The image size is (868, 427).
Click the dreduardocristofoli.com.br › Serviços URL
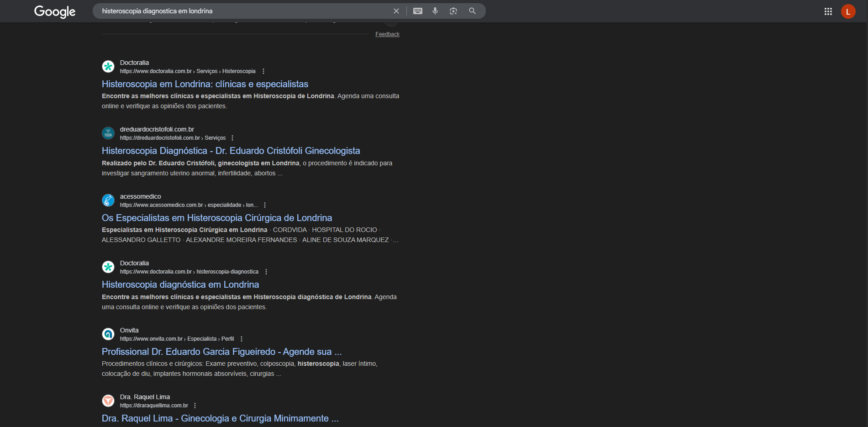pos(173,138)
